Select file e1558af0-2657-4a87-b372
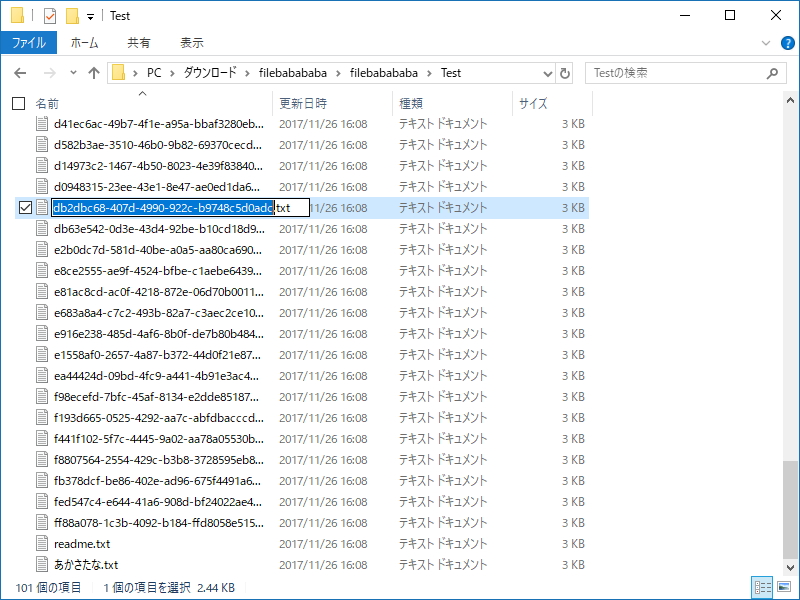 157,355
